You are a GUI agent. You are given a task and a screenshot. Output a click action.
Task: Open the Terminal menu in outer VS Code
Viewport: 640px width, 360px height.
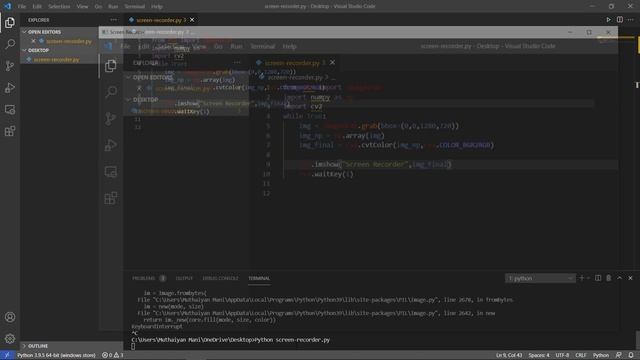click(x=135, y=7)
